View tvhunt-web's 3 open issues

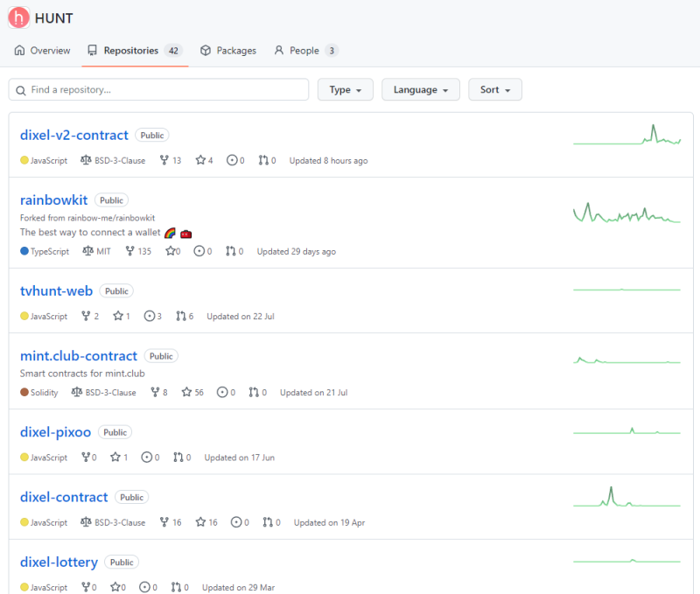[x=152, y=316]
